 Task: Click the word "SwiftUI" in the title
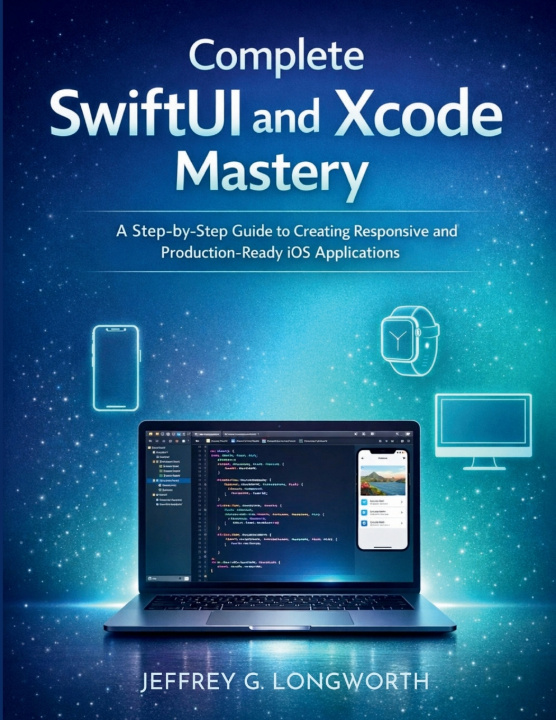pyautogui.click(x=145, y=113)
